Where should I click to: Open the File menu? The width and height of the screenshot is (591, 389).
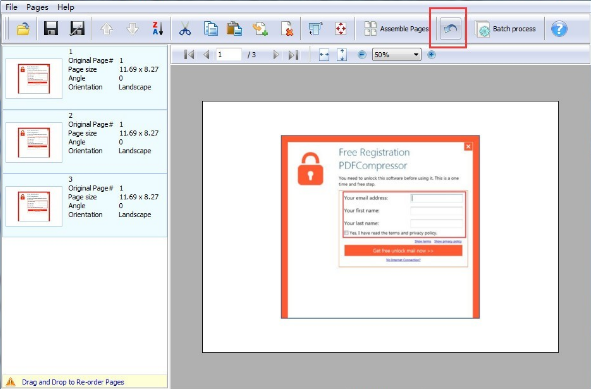(11, 7)
